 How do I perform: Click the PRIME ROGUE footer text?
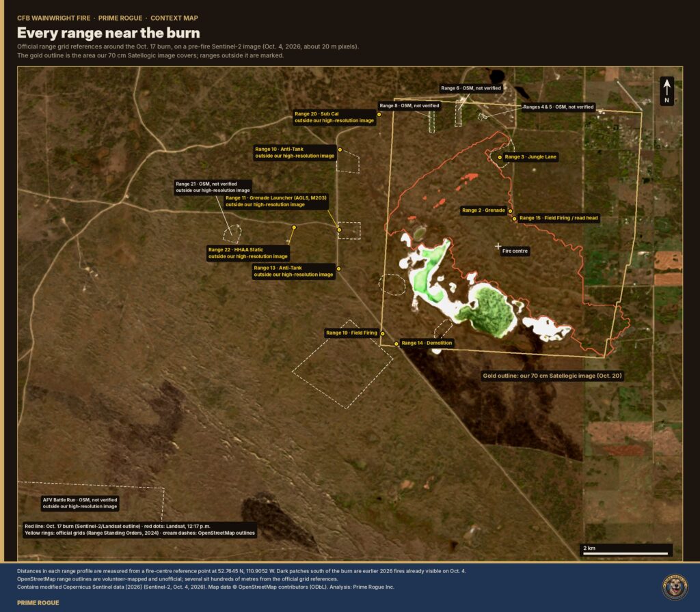[x=38, y=602]
